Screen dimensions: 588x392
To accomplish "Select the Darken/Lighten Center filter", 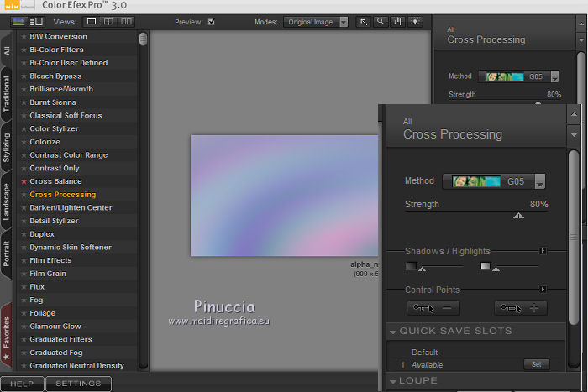I will (x=71, y=207).
